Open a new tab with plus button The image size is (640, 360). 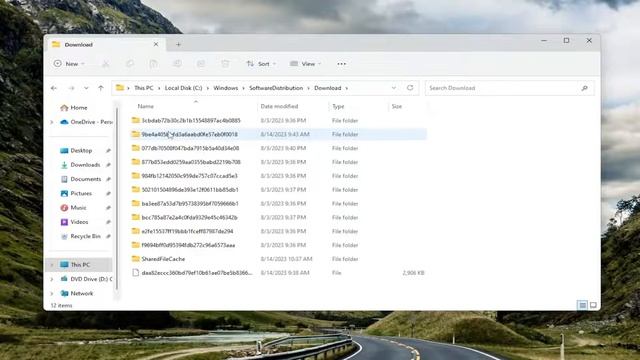pyautogui.click(x=178, y=44)
